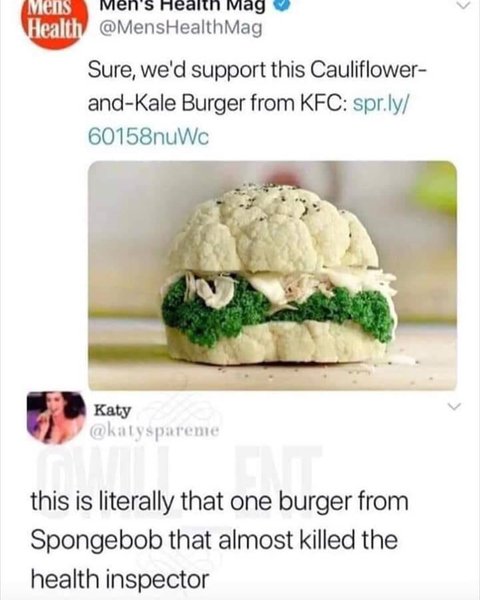Screen dimensions: 480x600
Task: Click the 60158nuWc link text
Action: pyautogui.click(x=149, y=137)
